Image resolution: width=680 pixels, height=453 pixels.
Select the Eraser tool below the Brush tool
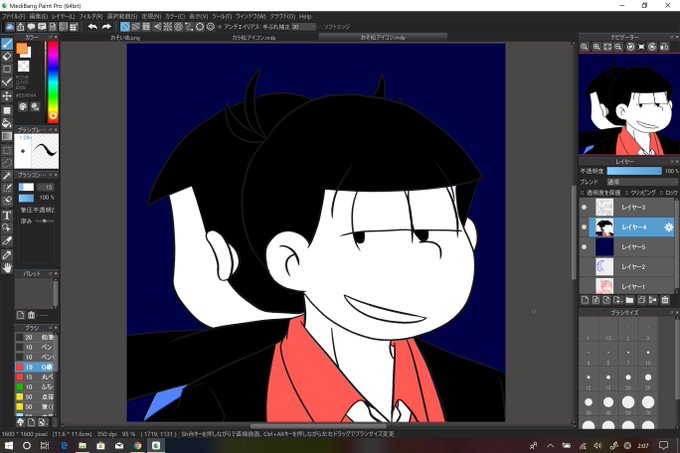click(x=7, y=56)
